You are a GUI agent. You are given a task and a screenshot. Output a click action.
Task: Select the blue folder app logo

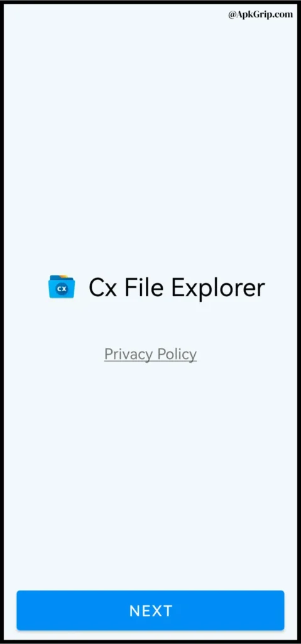[62, 286]
